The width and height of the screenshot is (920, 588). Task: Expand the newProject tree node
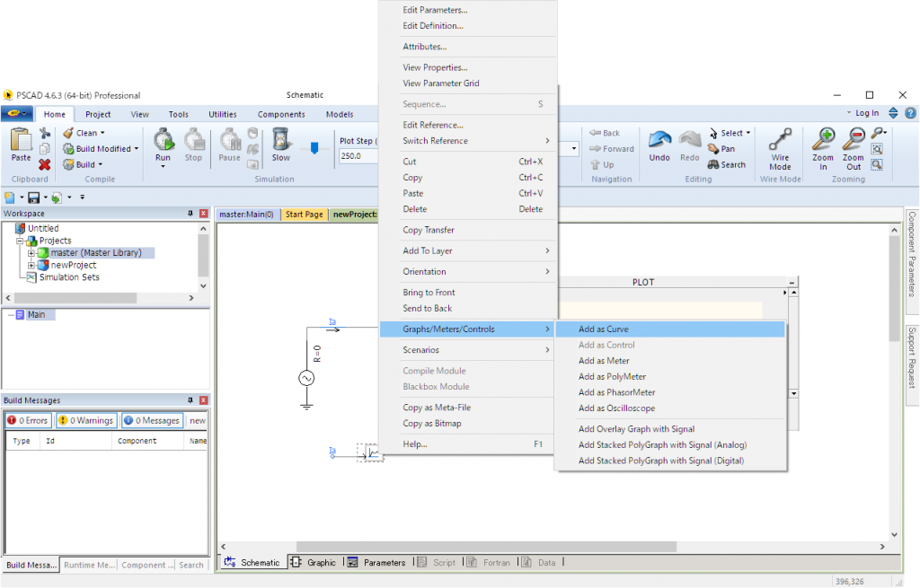[x=31, y=265]
